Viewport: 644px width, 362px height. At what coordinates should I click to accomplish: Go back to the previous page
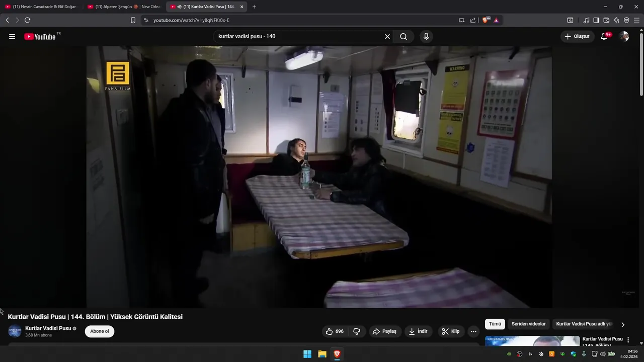point(7,20)
